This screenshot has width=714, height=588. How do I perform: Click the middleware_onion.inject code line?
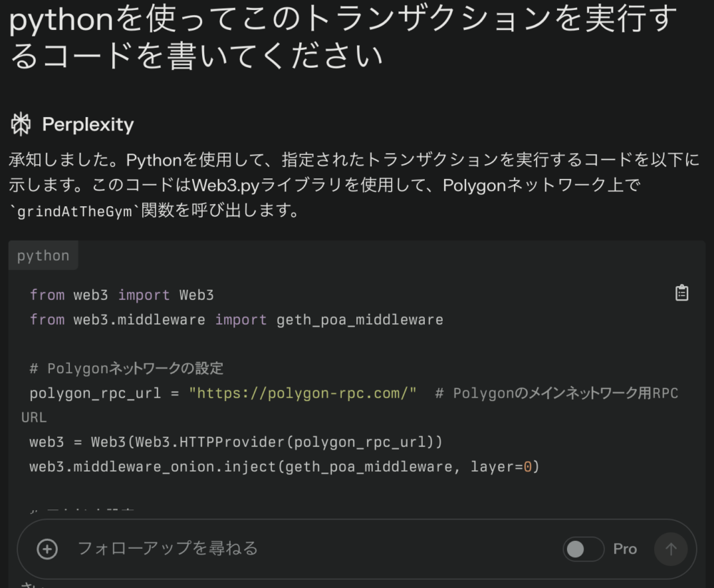(x=285, y=467)
